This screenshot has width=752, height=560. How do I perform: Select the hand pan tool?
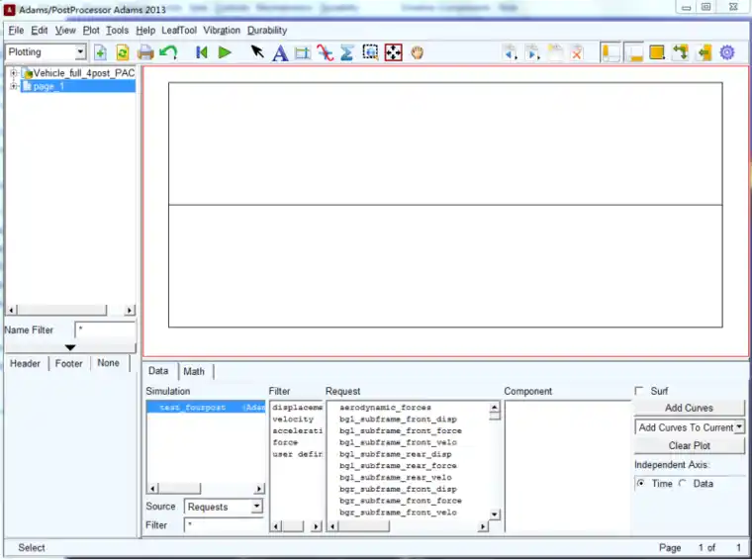click(x=417, y=52)
